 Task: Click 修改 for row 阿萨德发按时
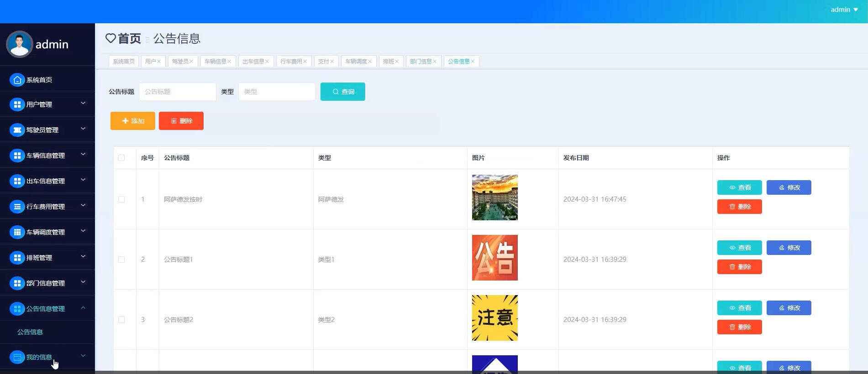tap(789, 187)
